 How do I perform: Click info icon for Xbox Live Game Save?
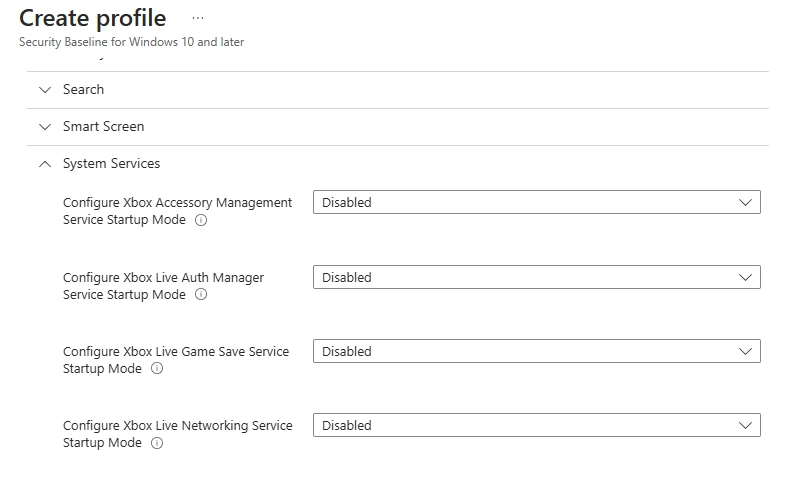157,369
